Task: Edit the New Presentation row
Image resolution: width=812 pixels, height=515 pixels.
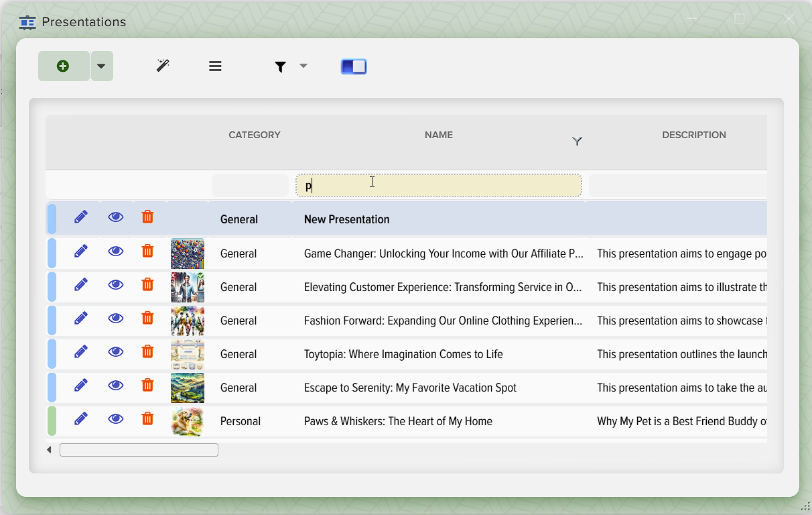Action: click(81, 217)
